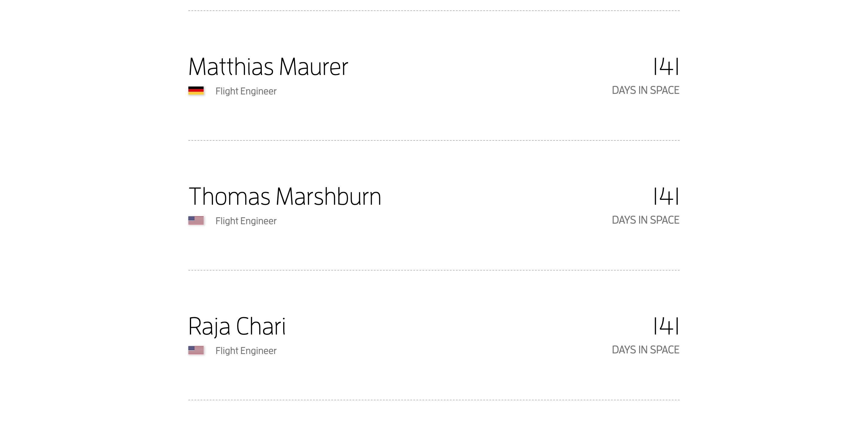Screen dimensions: 868x432
Task: Click "DAYS IN SPACE" label in Marshburn's row
Action: [x=645, y=220]
